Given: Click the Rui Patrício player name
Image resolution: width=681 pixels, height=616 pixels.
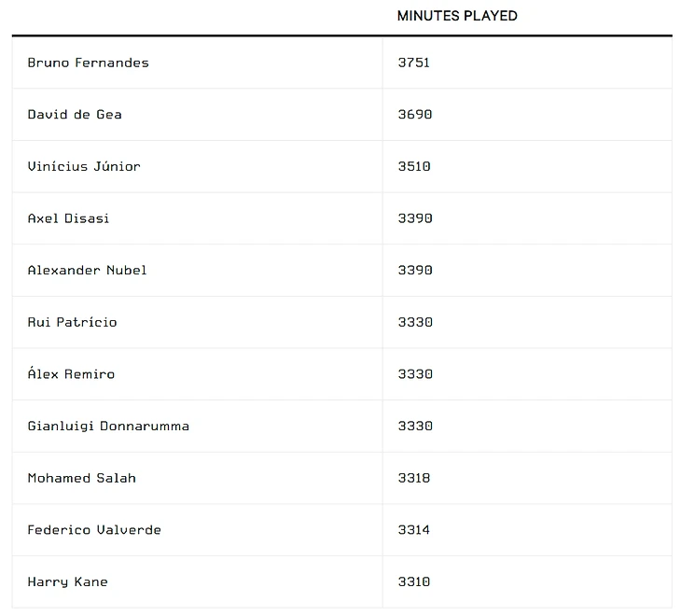Looking at the screenshot, I should pyautogui.click(x=72, y=322).
